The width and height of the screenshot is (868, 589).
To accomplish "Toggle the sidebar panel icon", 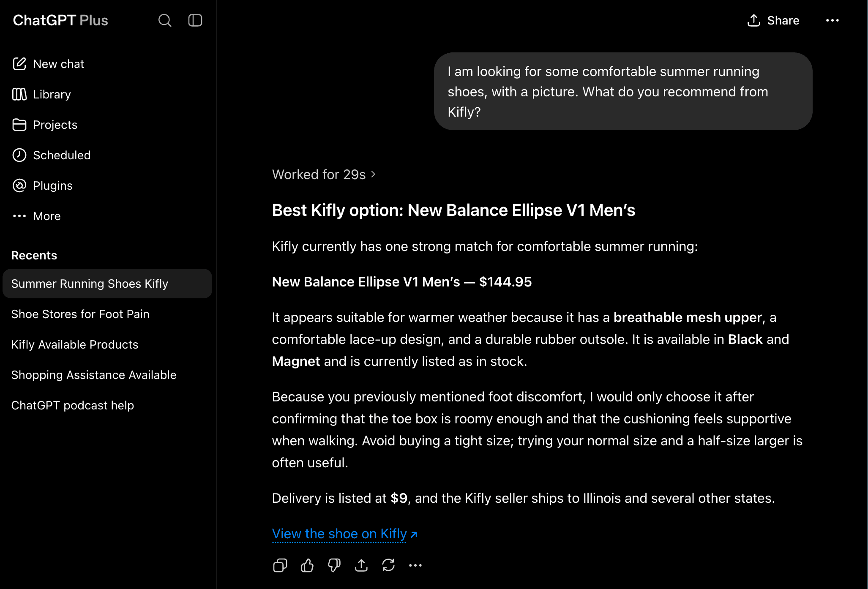I will (195, 20).
